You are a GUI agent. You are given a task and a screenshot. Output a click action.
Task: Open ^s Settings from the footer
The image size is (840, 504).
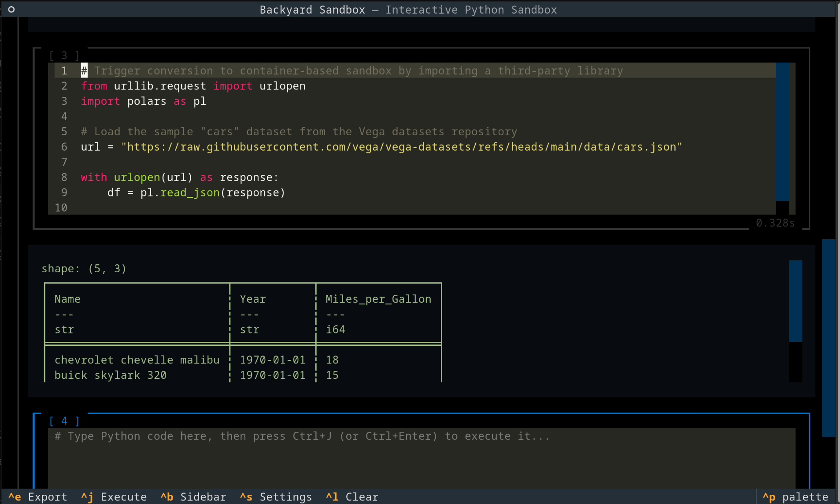(276, 497)
